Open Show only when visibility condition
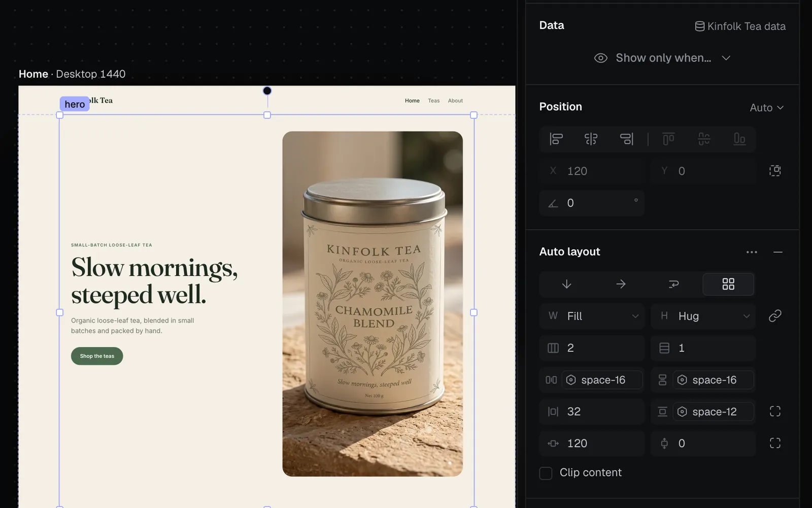 click(x=662, y=58)
